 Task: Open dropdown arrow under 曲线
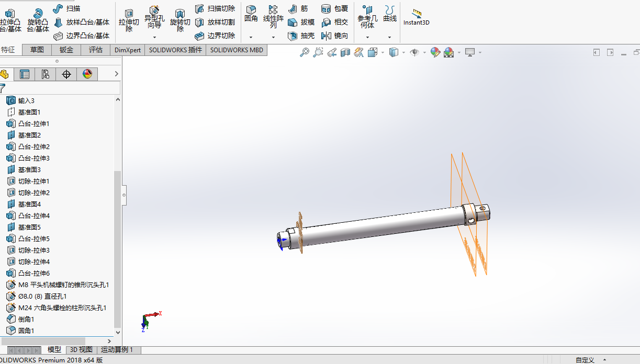[x=390, y=37]
